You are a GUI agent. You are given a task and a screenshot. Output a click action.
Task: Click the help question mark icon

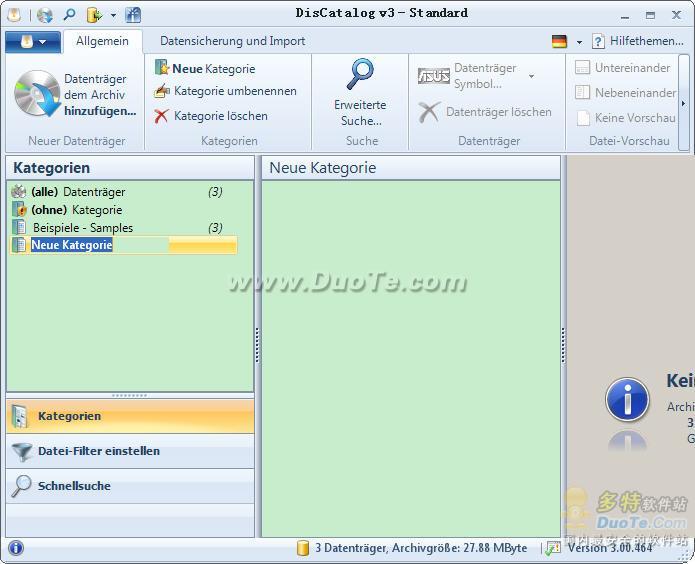[x=598, y=42]
